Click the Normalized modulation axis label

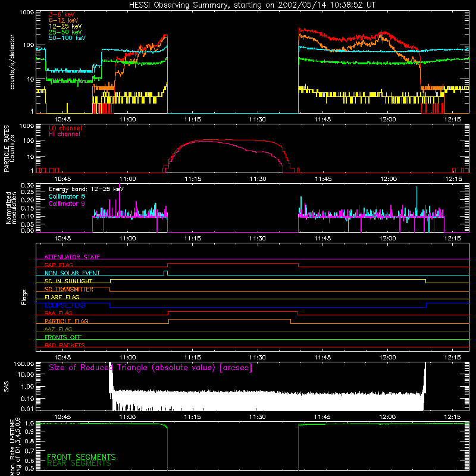tap(11, 208)
